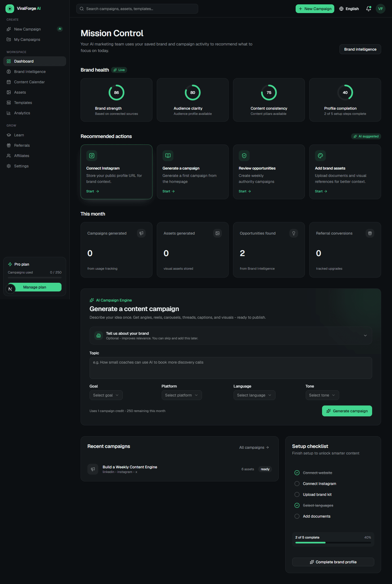Screen dimensions: 392x584
Task: Open the All campaigns link
Action: pos(254,447)
